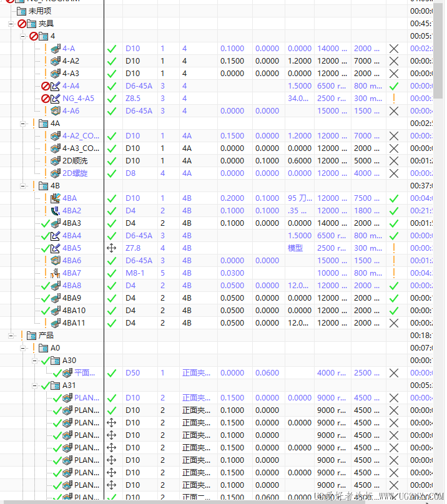The height and width of the screenshot is (504, 447).
Task: Click the NG_4-A5 operation icon
Action: point(56,99)
